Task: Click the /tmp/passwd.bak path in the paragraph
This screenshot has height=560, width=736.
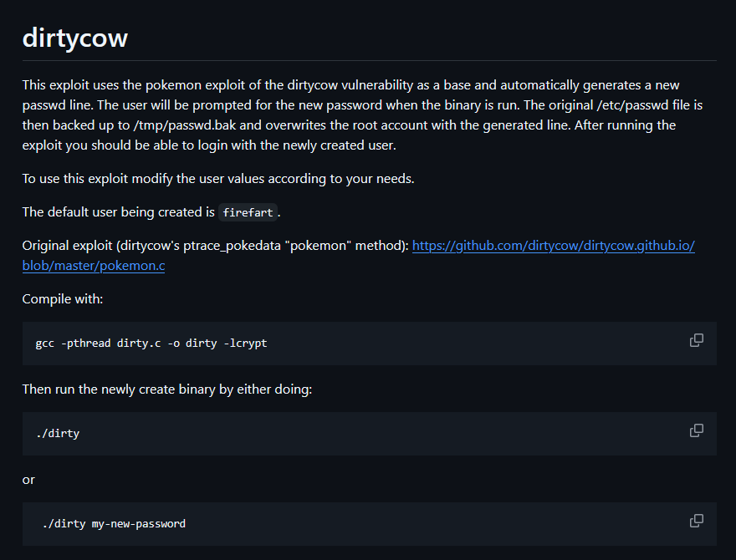Action: tap(185, 125)
